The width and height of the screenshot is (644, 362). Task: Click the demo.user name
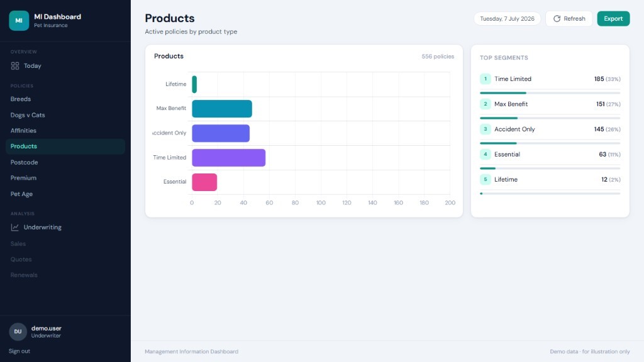[47, 328]
